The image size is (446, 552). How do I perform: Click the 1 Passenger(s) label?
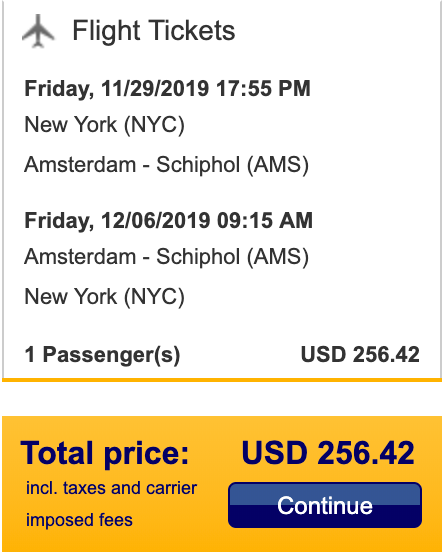pos(102,355)
